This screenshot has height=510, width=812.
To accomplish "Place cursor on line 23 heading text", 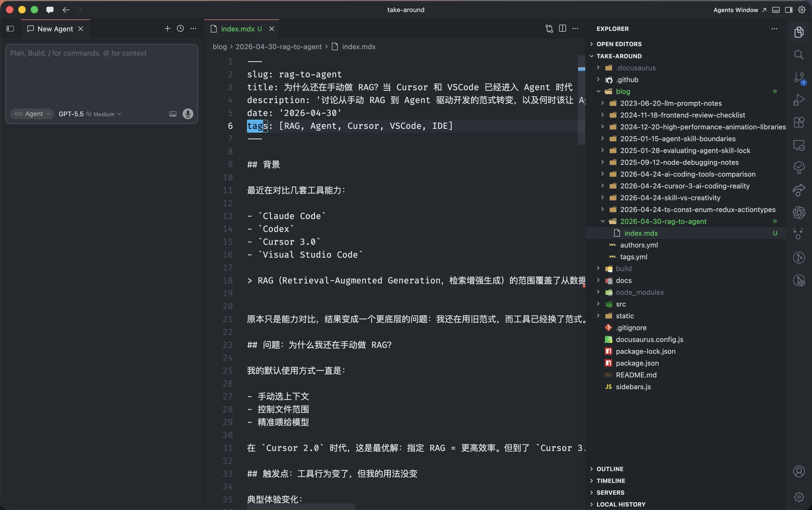I will [319, 345].
